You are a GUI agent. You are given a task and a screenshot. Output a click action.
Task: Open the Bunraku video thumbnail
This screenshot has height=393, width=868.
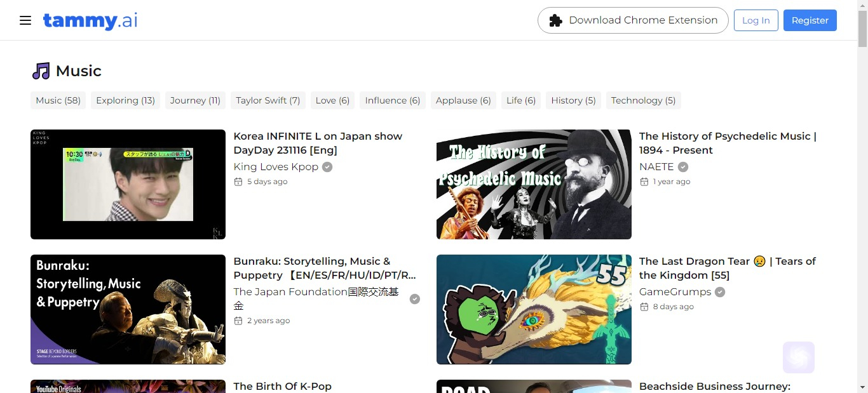coord(128,309)
